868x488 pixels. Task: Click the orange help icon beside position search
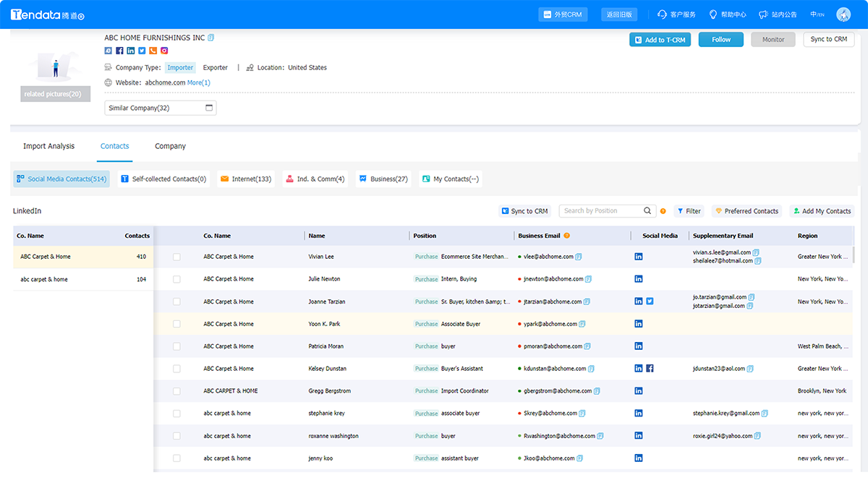tap(663, 211)
